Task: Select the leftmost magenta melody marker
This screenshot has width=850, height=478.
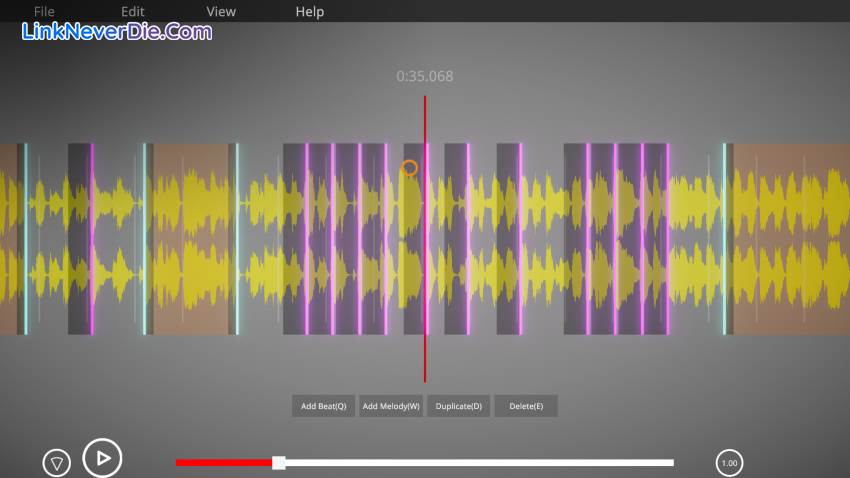Action: click(x=91, y=238)
